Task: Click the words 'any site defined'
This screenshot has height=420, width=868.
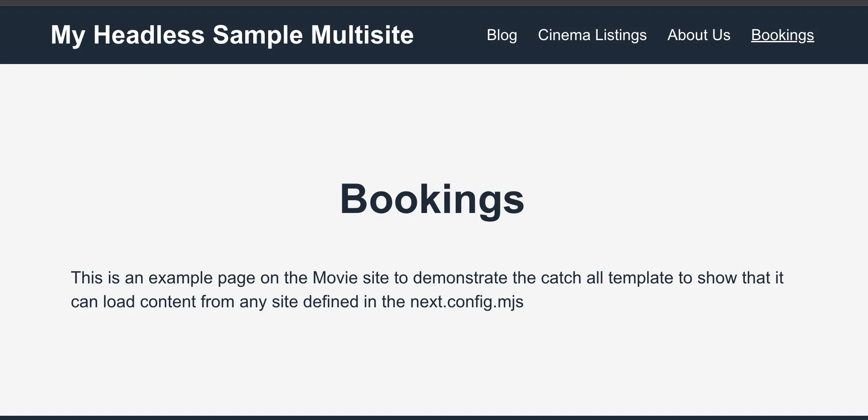Action: coord(299,302)
